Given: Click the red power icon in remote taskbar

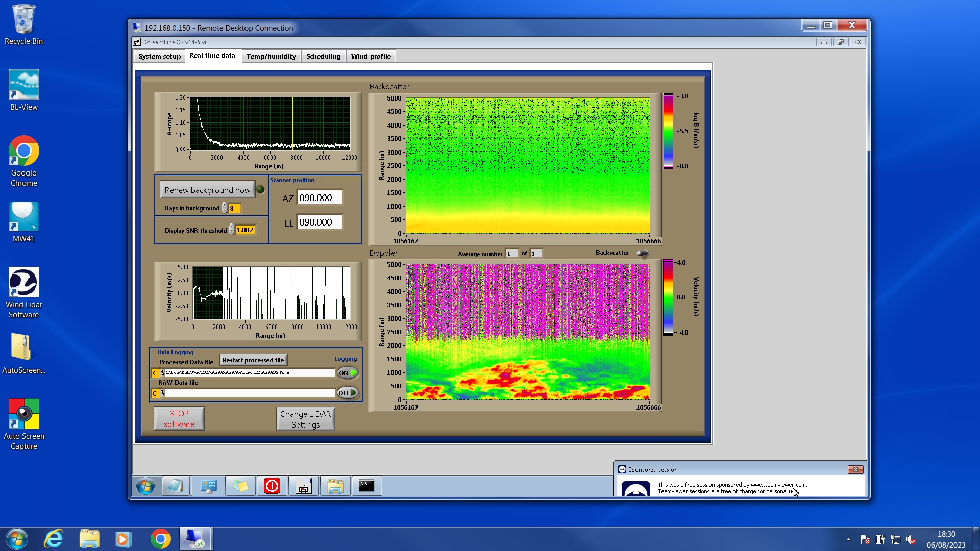Looking at the screenshot, I should [x=272, y=486].
